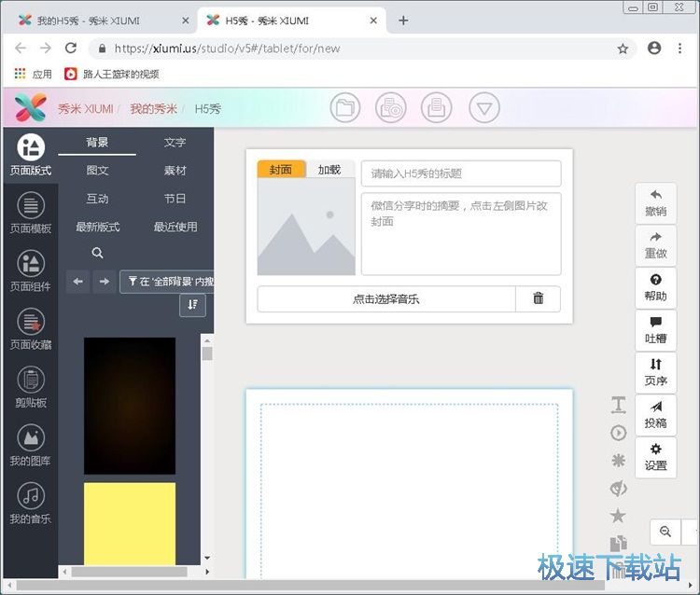This screenshot has height=595, width=700.
Task: Click the WeChat share summary text area
Action: (x=461, y=234)
